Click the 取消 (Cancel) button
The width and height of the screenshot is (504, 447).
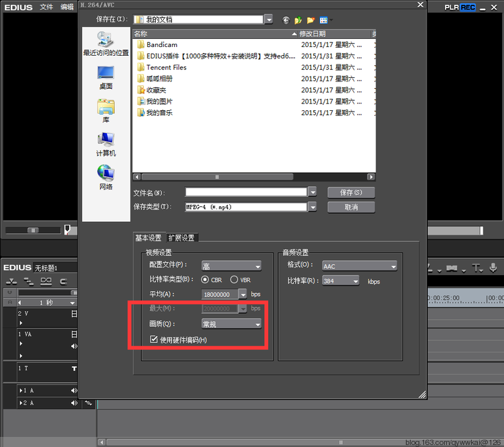tap(351, 207)
